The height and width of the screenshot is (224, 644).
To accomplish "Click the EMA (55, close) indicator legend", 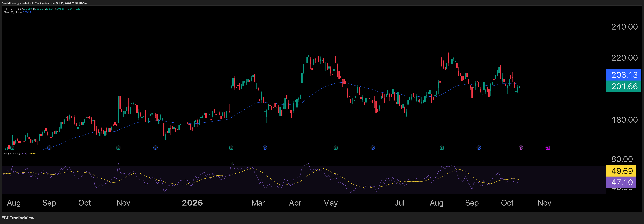I will [x=13, y=12].
